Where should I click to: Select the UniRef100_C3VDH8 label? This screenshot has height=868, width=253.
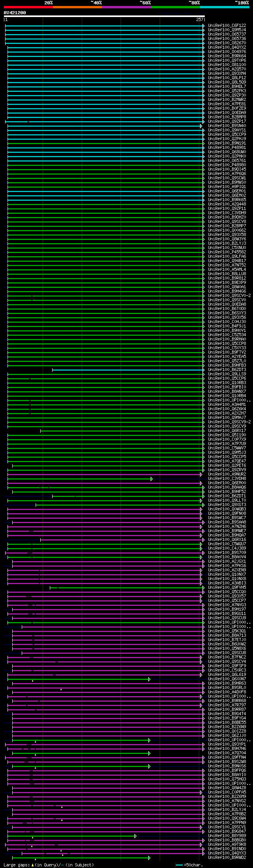[x=227, y=478]
